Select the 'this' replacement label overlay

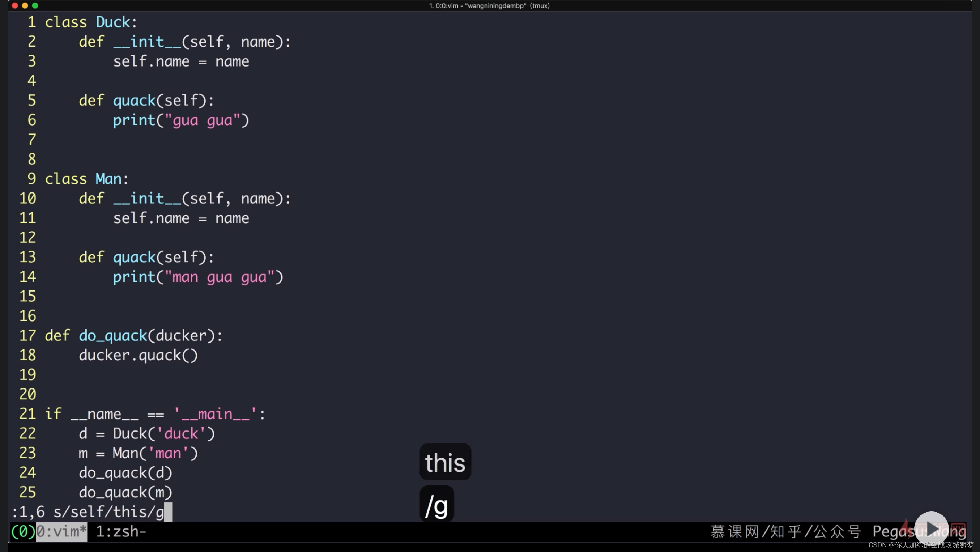pyautogui.click(x=444, y=463)
